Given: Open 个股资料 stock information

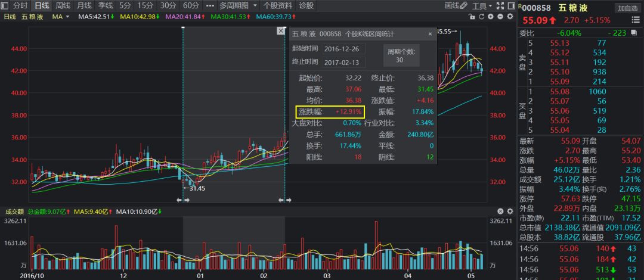Looking at the screenshot, I should [278, 6].
